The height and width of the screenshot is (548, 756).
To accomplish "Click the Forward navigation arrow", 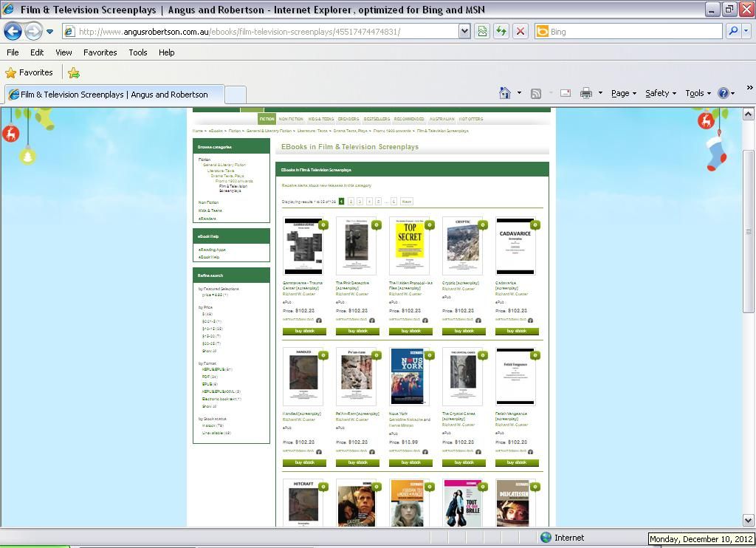I will coord(33,32).
